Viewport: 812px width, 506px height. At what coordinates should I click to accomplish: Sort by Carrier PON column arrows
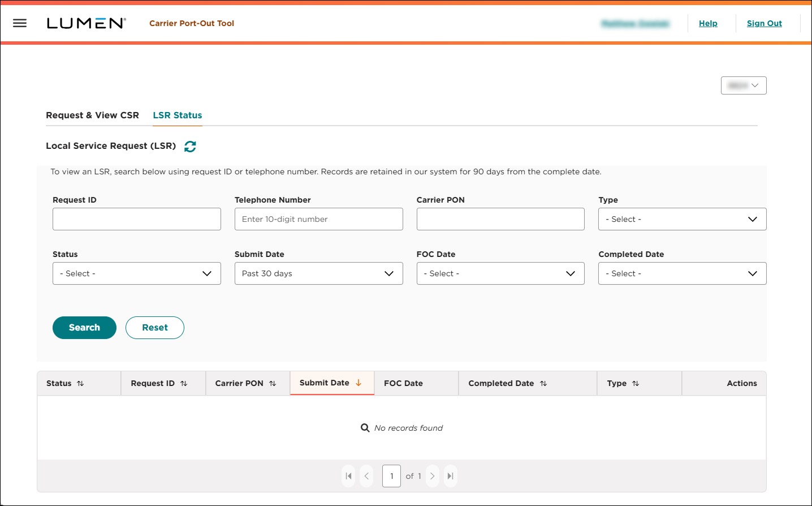coord(273,384)
